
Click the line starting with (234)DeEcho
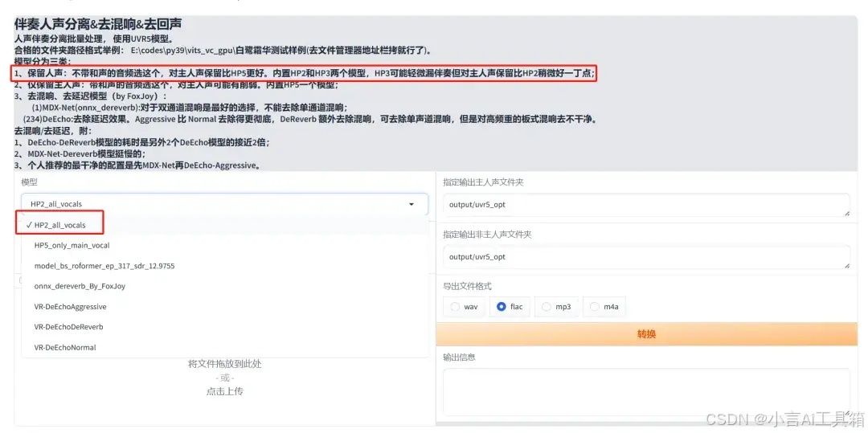pos(310,120)
